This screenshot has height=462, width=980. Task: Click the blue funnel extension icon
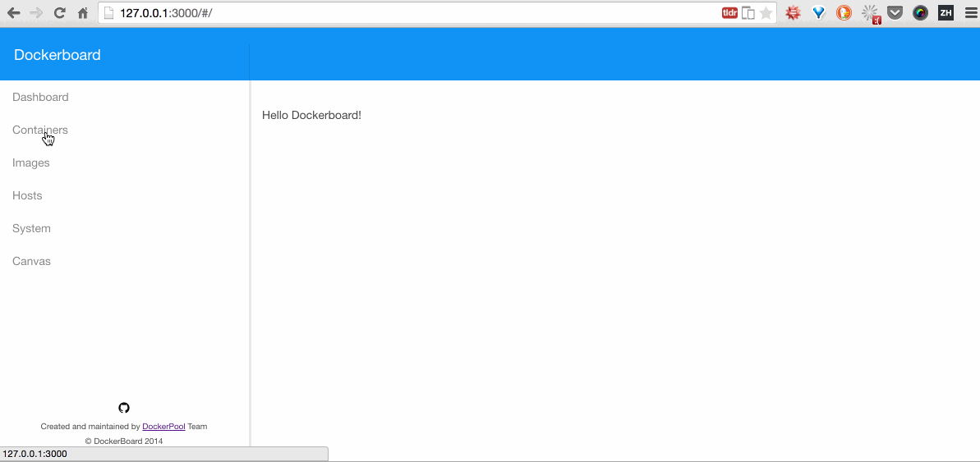pos(819,12)
